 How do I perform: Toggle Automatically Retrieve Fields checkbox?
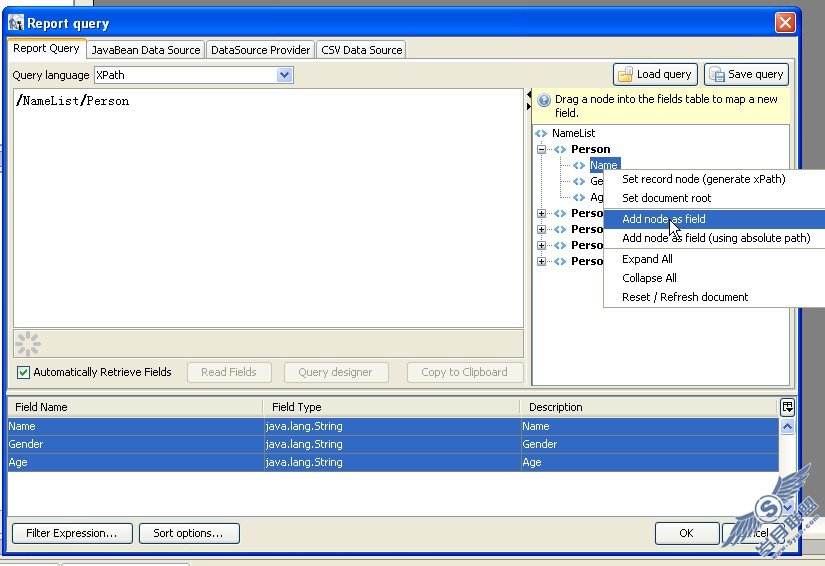point(23,372)
